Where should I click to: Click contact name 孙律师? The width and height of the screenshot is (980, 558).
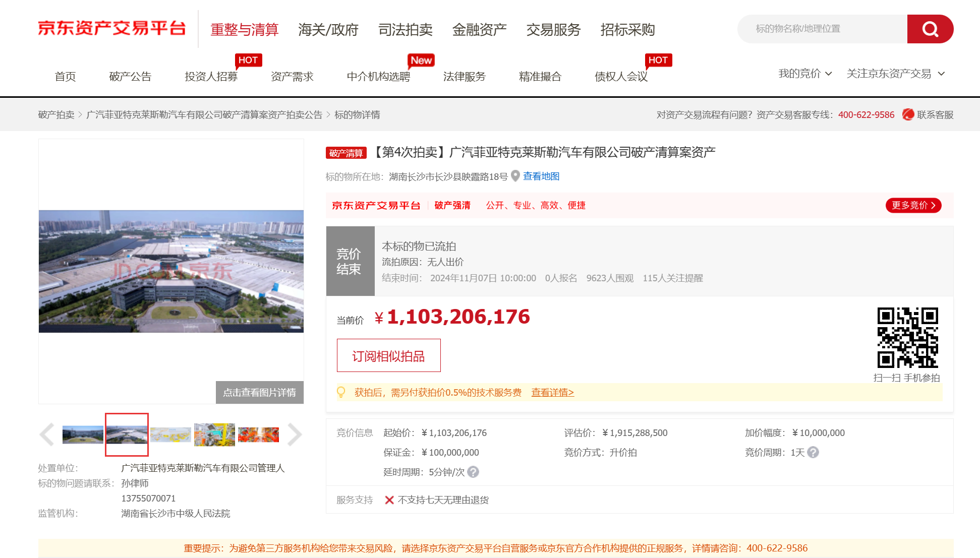[x=135, y=483]
